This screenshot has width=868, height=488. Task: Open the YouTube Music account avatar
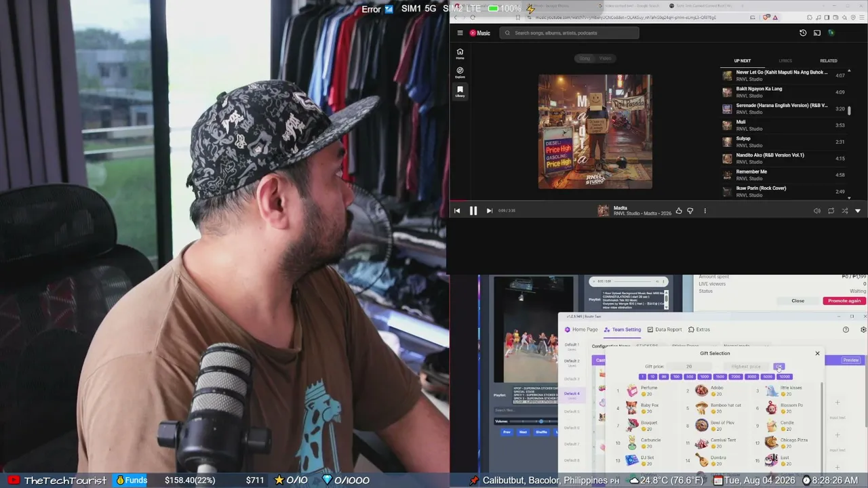point(831,33)
